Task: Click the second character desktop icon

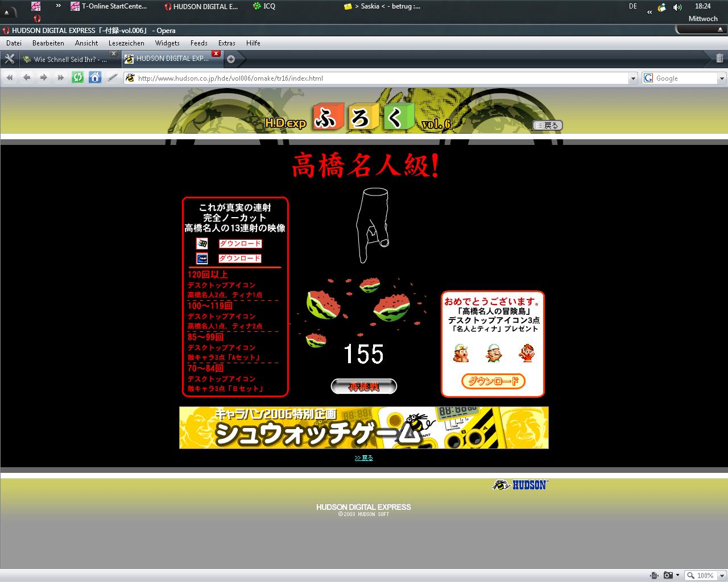Action: (494, 353)
